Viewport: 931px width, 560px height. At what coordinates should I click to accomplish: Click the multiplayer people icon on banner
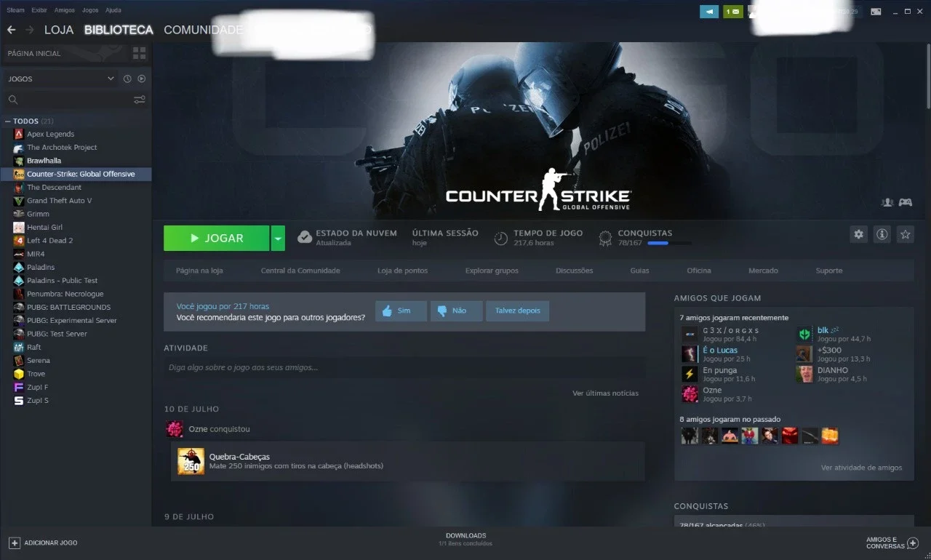(887, 202)
